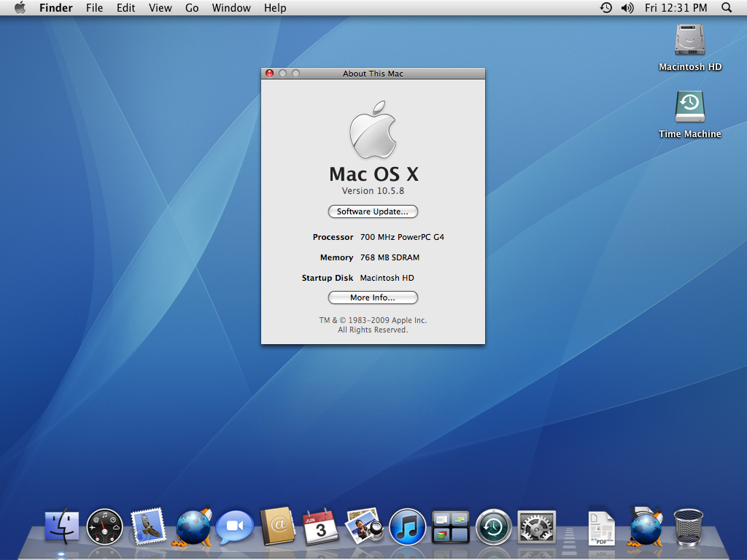Click the Fri 12:31 PM clock
Screen dimensions: 747x560
click(676, 7)
